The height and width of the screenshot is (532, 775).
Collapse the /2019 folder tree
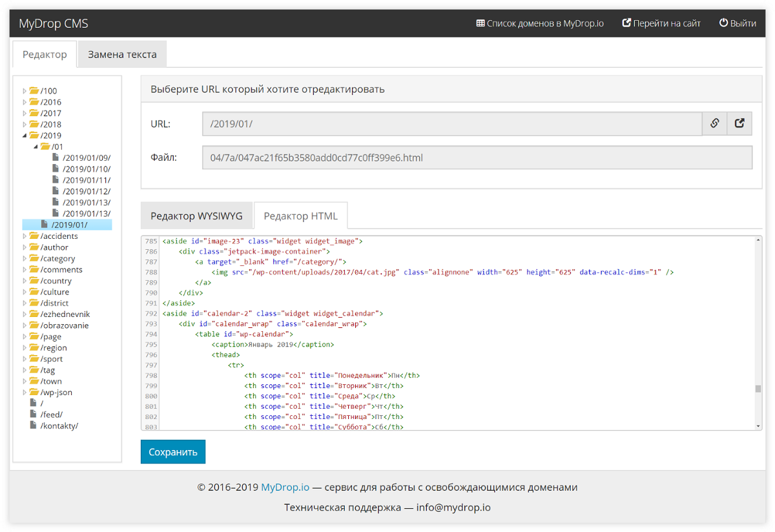pos(25,136)
